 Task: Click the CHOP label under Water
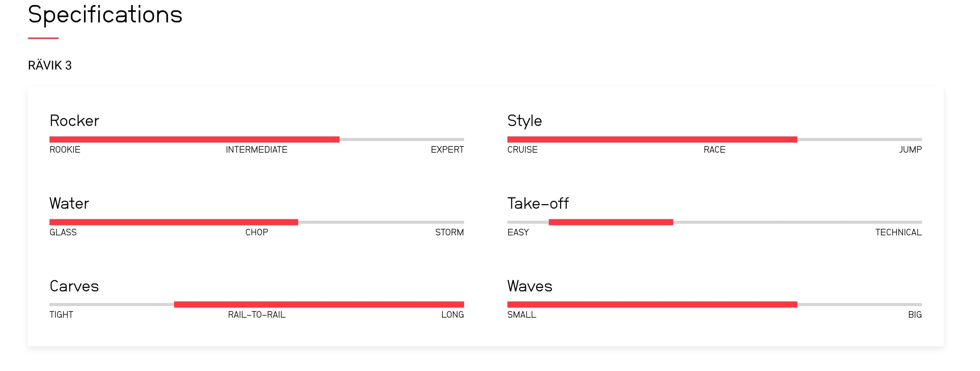pos(256,232)
